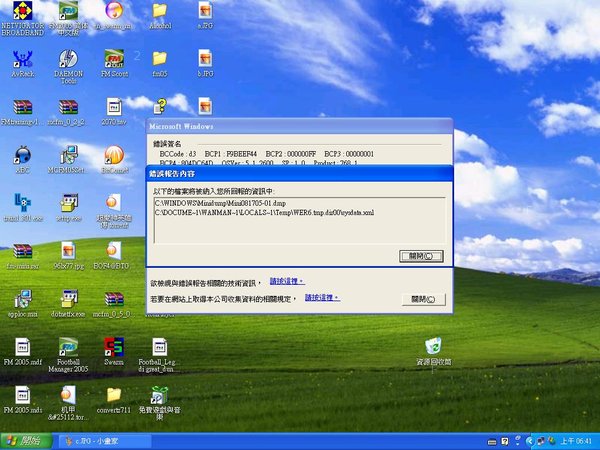Open the fm05 folder
600x450 pixels.
[x=160, y=64]
